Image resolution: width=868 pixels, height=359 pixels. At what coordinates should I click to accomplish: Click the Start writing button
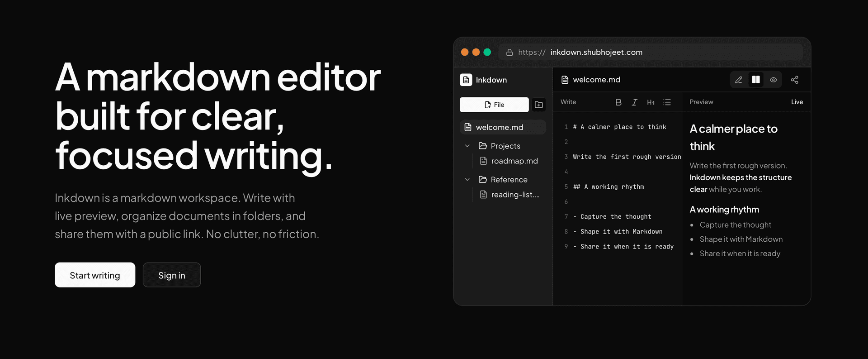(95, 275)
